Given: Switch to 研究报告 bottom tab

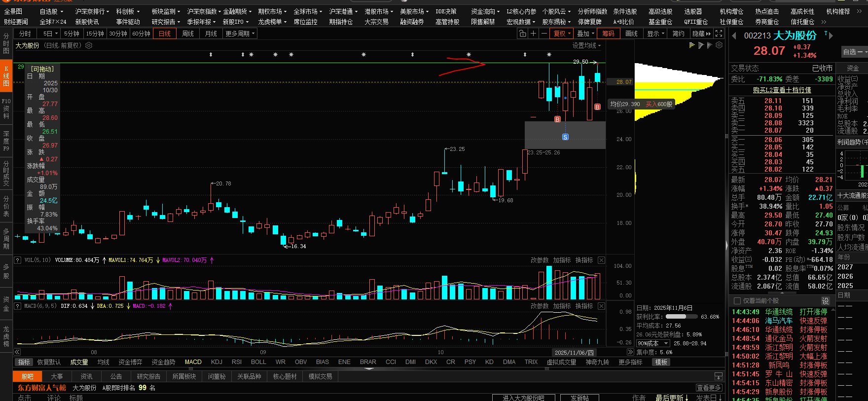Looking at the screenshot, I should (148, 376).
